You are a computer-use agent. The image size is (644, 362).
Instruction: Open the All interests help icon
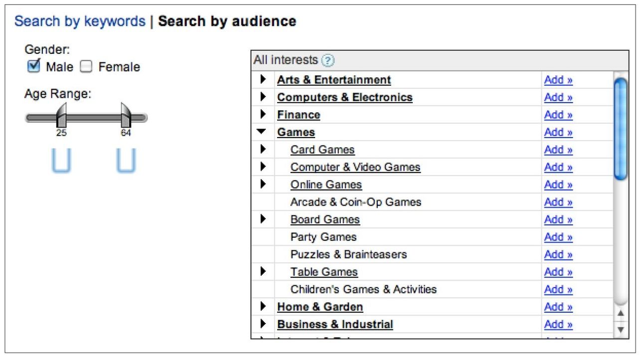(x=327, y=61)
